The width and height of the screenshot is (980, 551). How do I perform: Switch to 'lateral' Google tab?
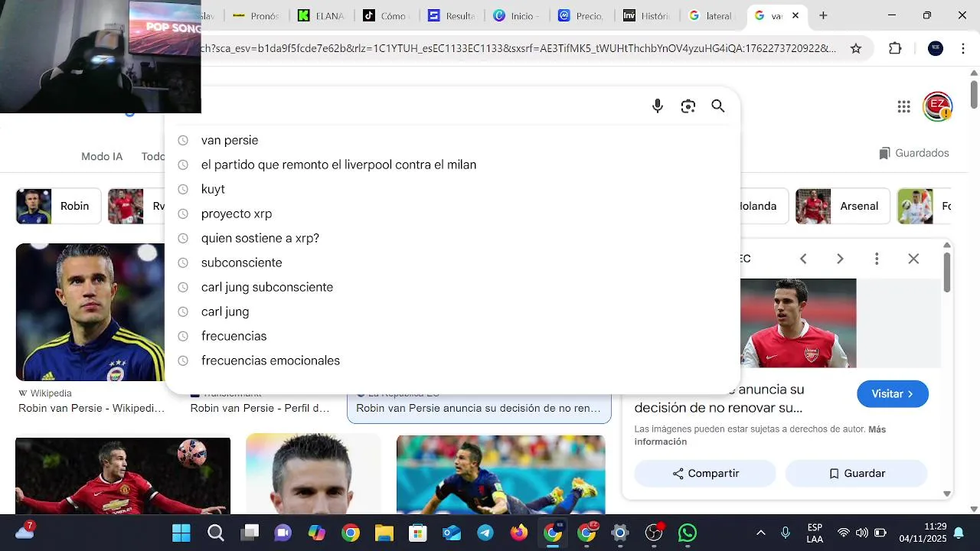pyautogui.click(x=712, y=15)
